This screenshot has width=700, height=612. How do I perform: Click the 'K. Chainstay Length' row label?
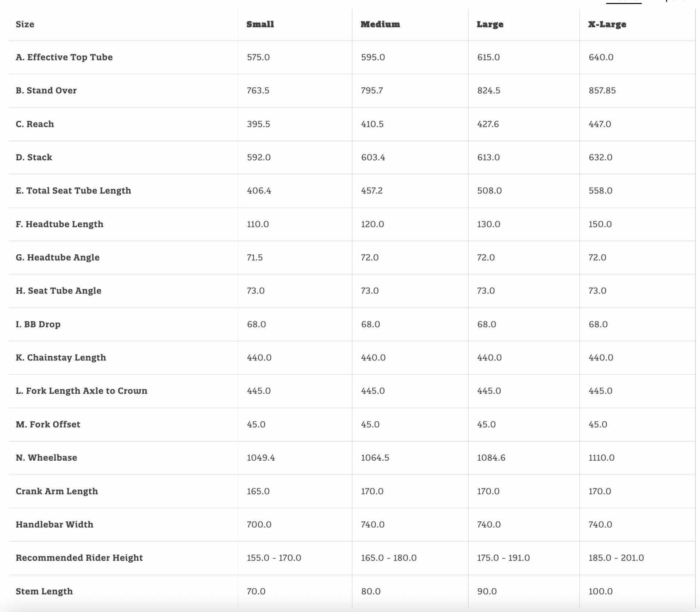[x=61, y=358]
